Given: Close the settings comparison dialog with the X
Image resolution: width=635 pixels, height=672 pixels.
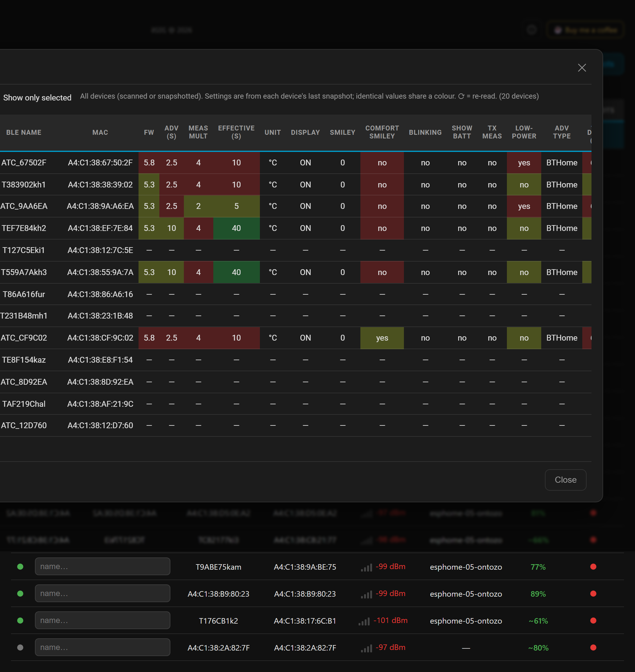Looking at the screenshot, I should point(582,68).
